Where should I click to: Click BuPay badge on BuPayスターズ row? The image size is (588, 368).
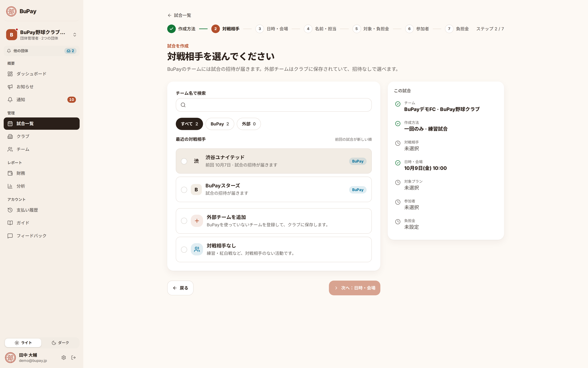click(x=358, y=190)
